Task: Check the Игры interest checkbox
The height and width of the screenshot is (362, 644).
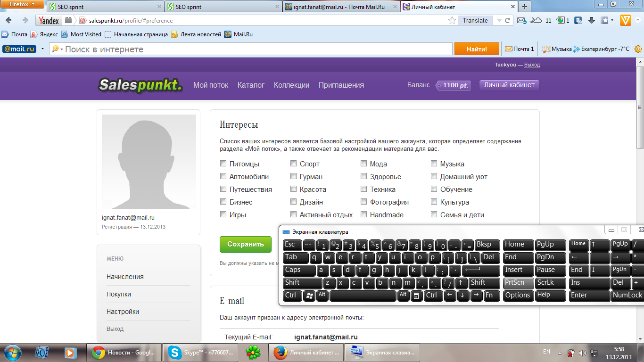Action: [x=223, y=214]
